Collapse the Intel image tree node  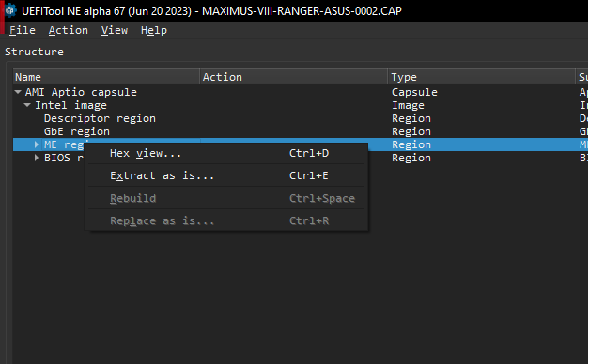click(27, 105)
